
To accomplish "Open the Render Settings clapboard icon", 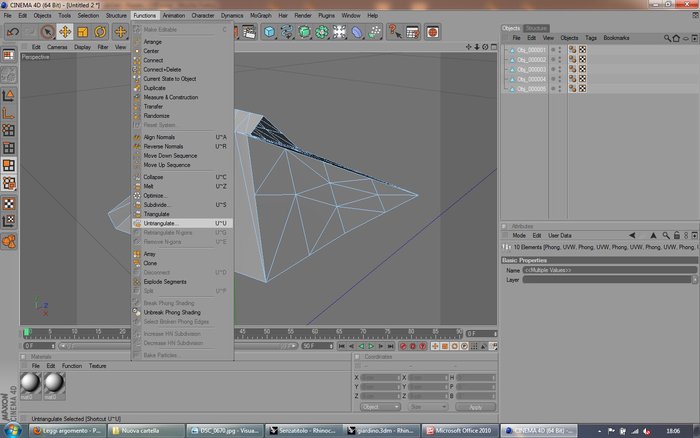I will coord(248,32).
